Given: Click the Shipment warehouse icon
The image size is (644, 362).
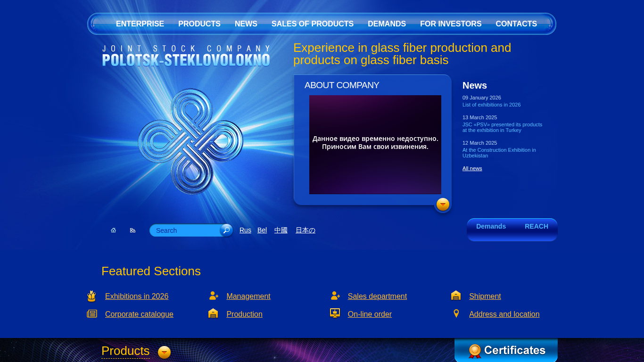Looking at the screenshot, I should point(456,296).
